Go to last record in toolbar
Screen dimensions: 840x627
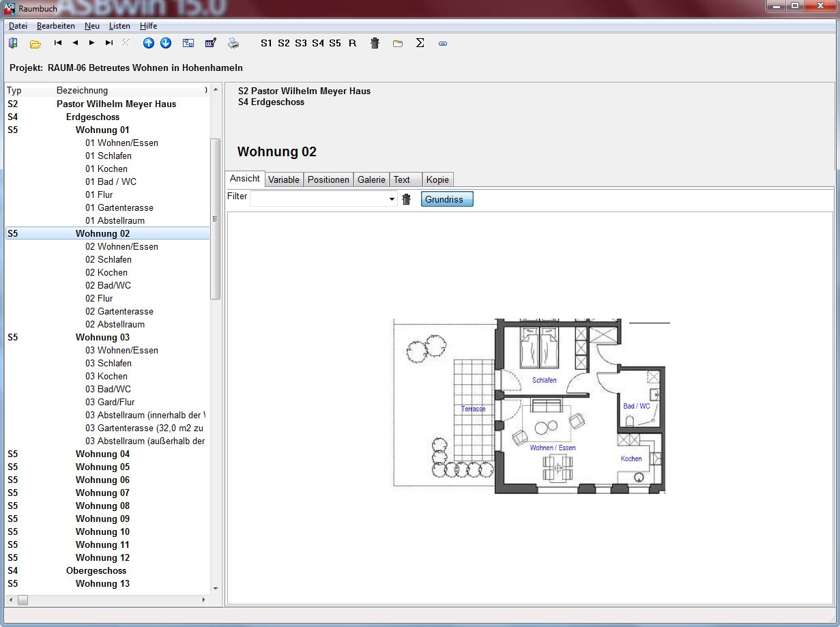[x=109, y=43]
